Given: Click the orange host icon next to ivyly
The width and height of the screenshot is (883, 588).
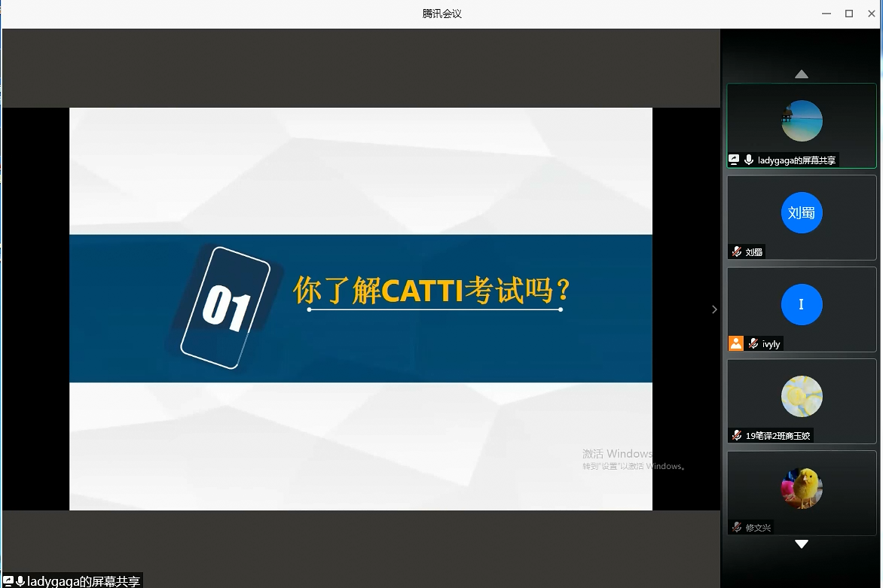Looking at the screenshot, I should (x=736, y=343).
